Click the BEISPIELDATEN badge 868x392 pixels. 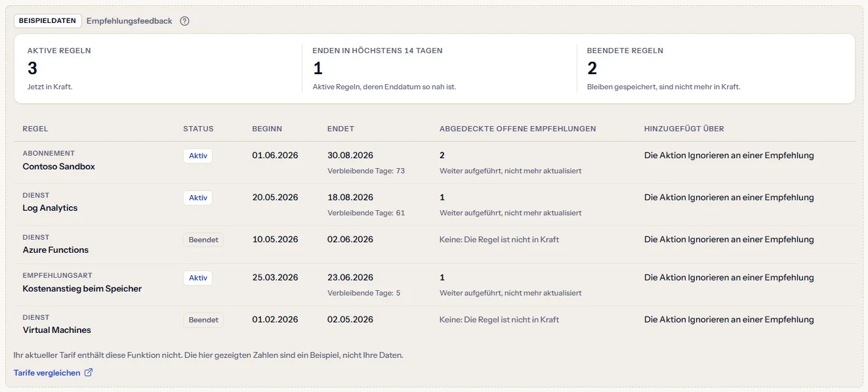(x=48, y=21)
